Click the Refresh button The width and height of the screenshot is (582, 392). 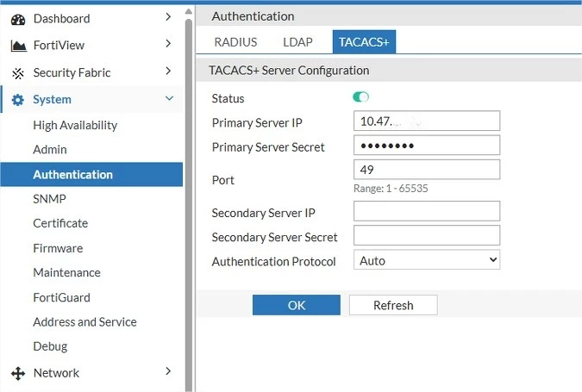pos(393,305)
